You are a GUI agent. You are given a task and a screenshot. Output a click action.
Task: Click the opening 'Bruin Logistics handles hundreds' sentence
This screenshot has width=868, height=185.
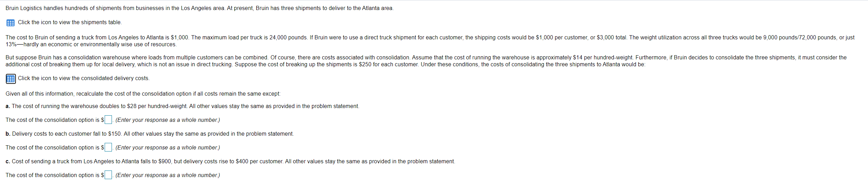click(199, 8)
